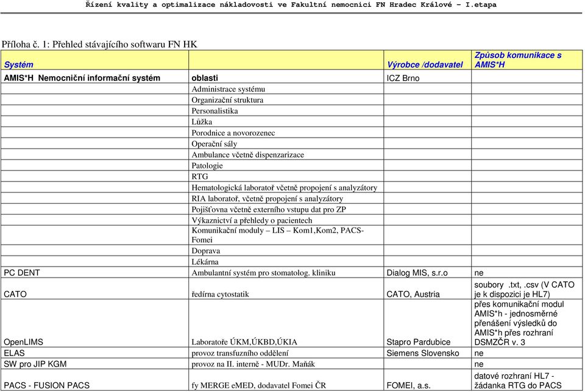The height and width of the screenshot is (392, 585).
Task: Click the 'soubory .txt, .csv' communication cell
Action: pos(526,289)
